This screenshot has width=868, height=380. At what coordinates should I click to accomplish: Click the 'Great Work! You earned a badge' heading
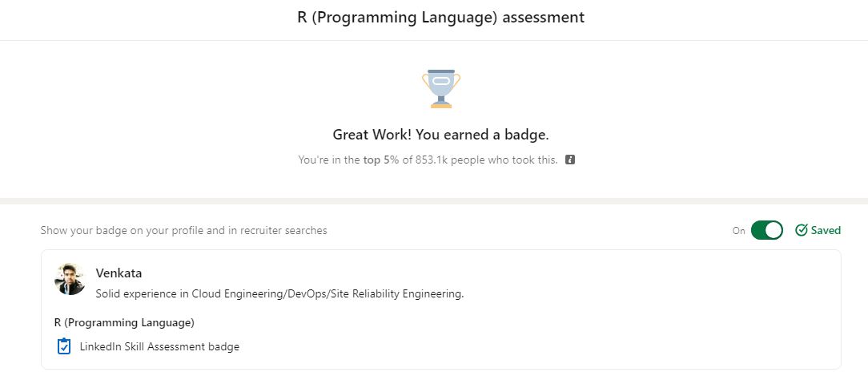click(x=440, y=135)
